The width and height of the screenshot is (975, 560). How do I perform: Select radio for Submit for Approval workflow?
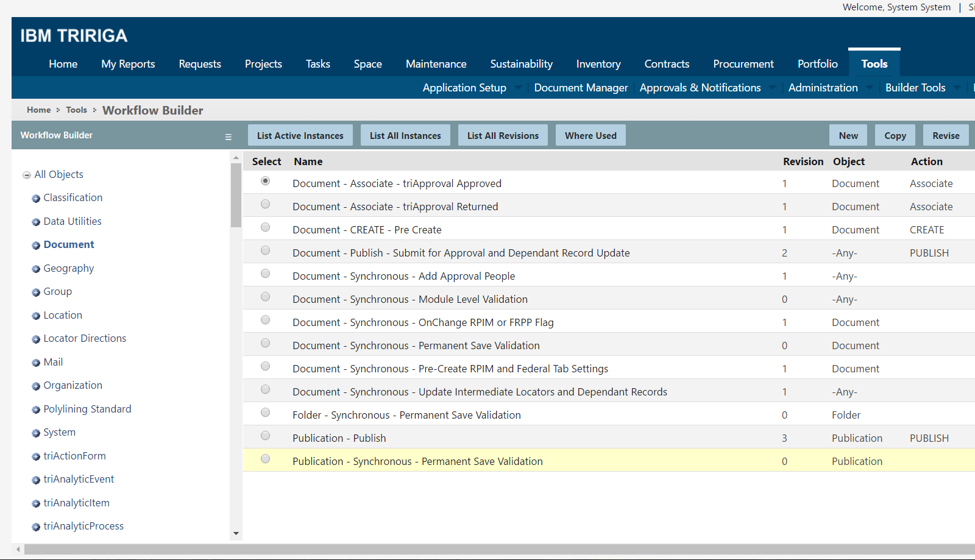point(265,250)
